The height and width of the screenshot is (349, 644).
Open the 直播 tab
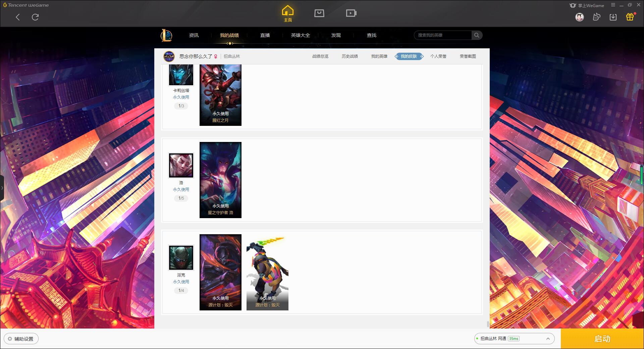coord(265,35)
